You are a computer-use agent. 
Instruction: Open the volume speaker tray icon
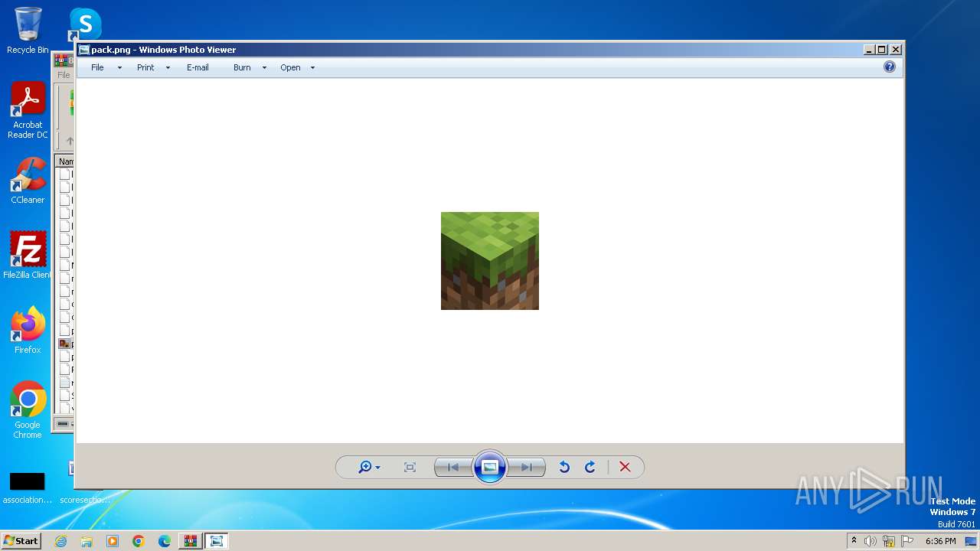pyautogui.click(x=870, y=541)
